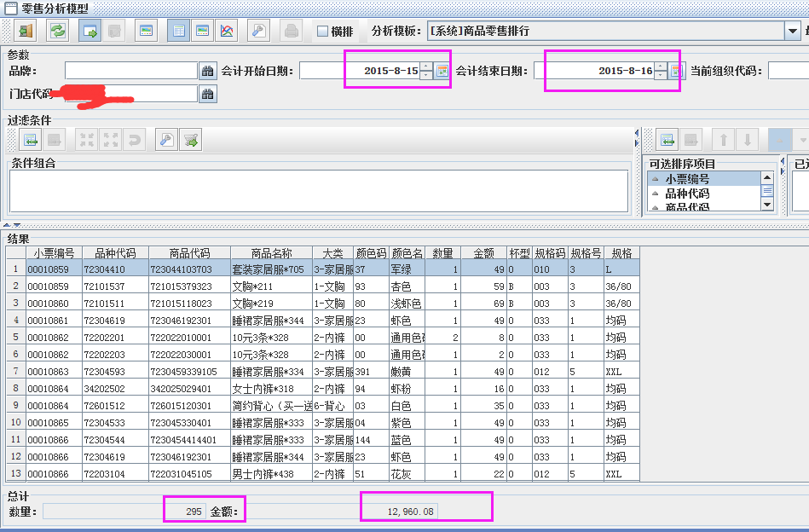Decrease 会计结束日期 with spinner down arrow
This screenshot has height=532, width=809.
tap(661, 76)
